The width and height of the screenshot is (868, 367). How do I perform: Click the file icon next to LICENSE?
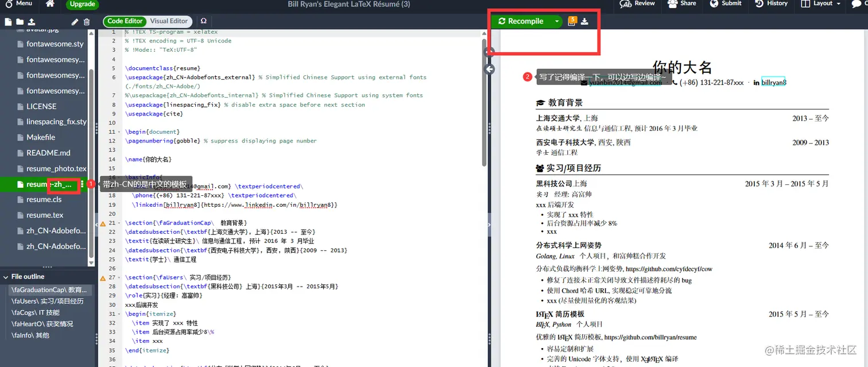click(21, 106)
